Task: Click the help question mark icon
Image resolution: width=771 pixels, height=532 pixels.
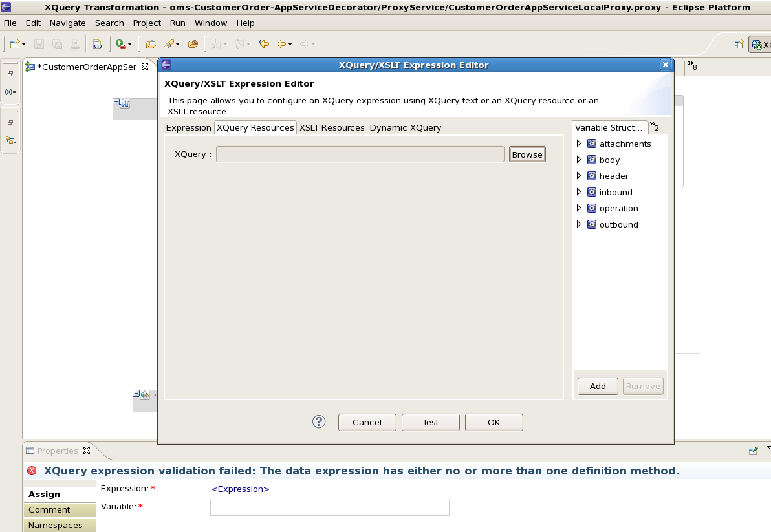Action: click(x=319, y=421)
